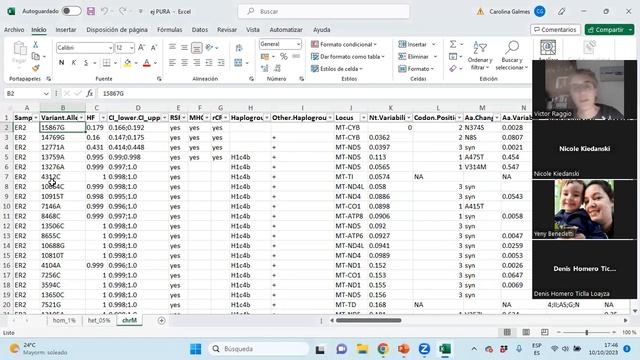Click the percent style icon
The image size is (640, 360).
[283, 56]
